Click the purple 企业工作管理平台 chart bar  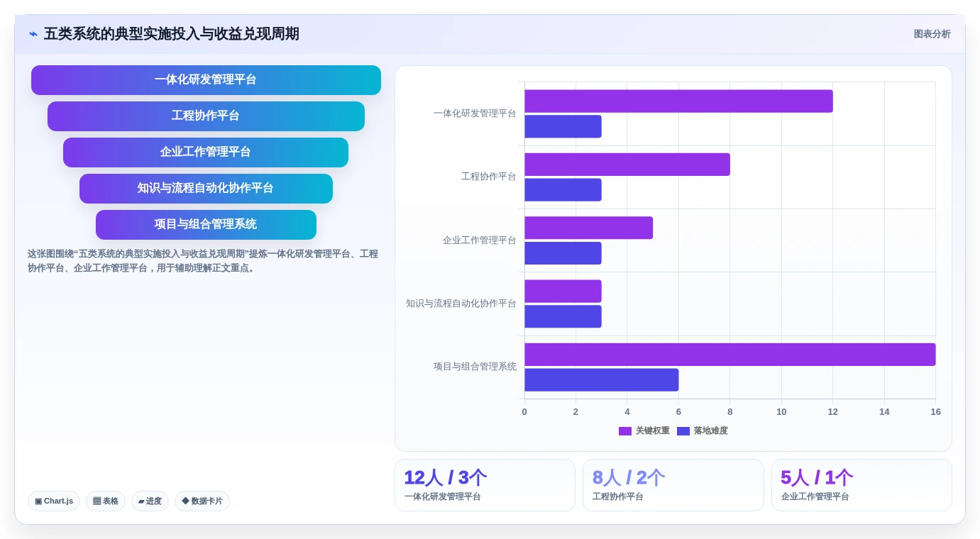pyautogui.click(x=588, y=228)
